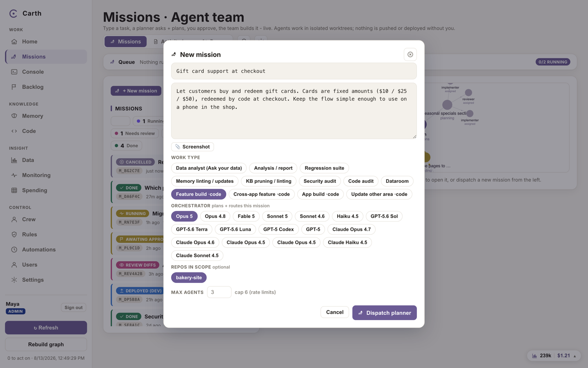Open the Users page
The image size is (588, 368).
(46, 265)
